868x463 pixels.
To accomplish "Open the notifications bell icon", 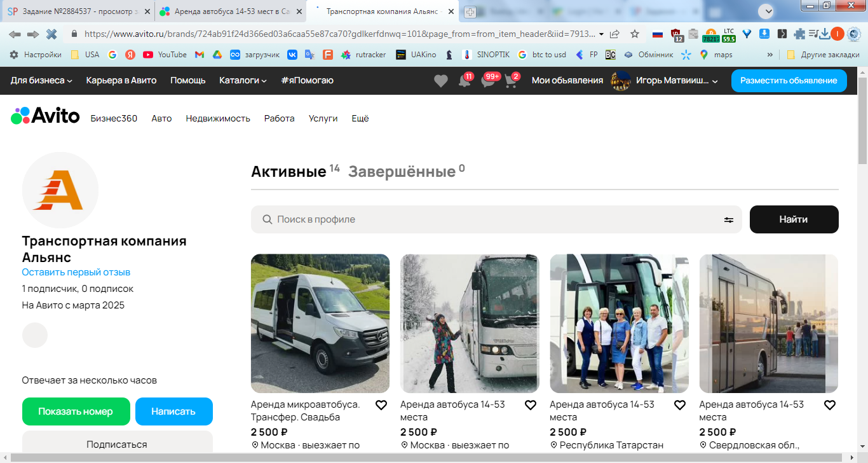I will point(465,81).
